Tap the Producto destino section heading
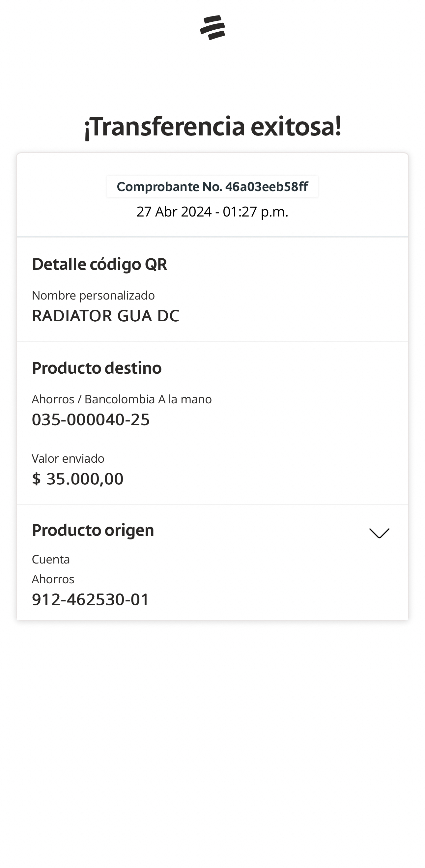 97,368
